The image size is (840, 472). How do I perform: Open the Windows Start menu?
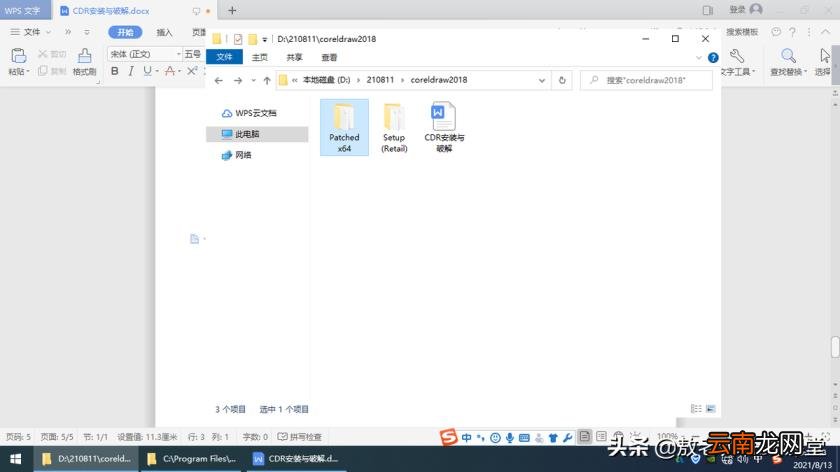click(16, 459)
